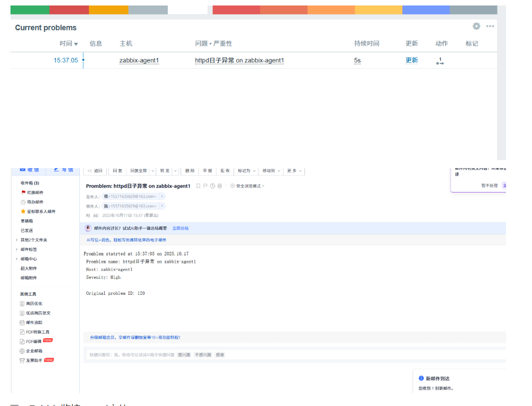Click 暂不处理 in the popup
The height and width of the screenshot is (406, 532).
(x=489, y=186)
